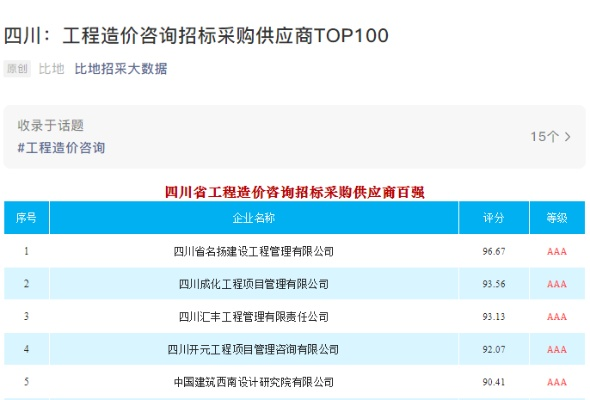This screenshot has width=590, height=400.
Task: Click the AAA grade for 四川开元
Action: (x=557, y=350)
